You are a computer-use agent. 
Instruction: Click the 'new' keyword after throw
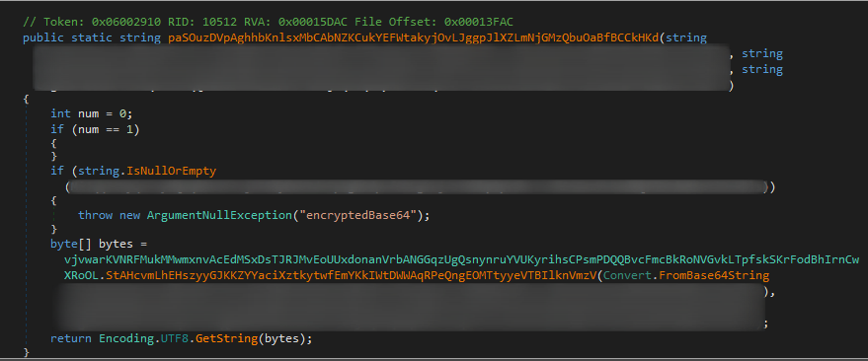point(129,215)
